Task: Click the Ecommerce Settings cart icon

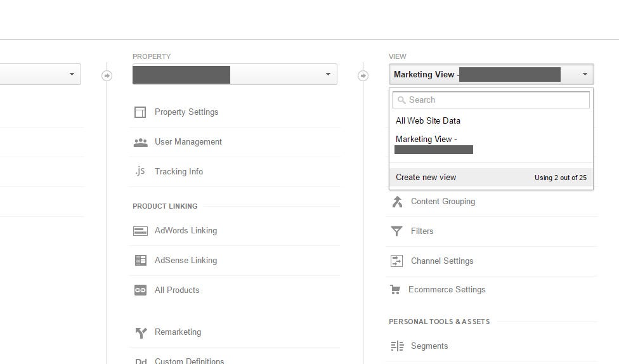Action: (394, 290)
